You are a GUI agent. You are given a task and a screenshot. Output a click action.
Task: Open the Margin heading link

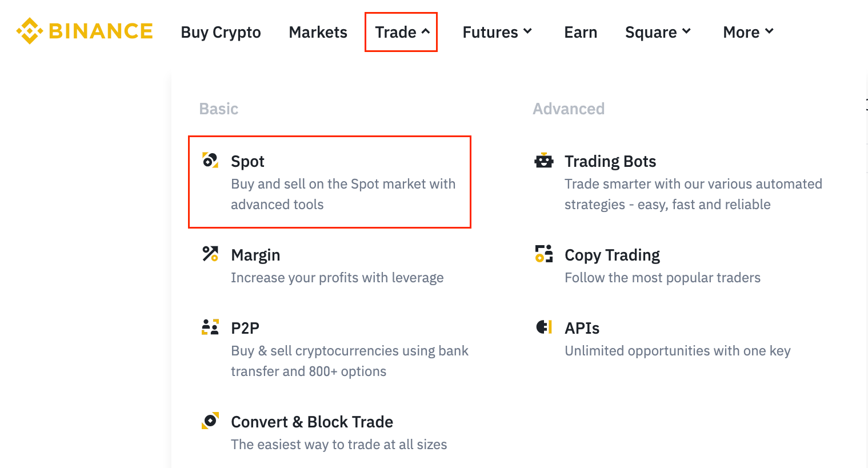click(255, 255)
